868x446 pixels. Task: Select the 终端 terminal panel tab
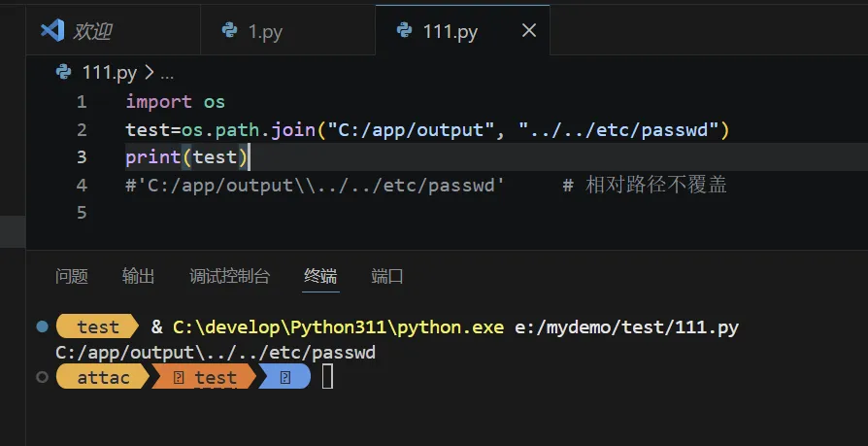[x=320, y=276]
